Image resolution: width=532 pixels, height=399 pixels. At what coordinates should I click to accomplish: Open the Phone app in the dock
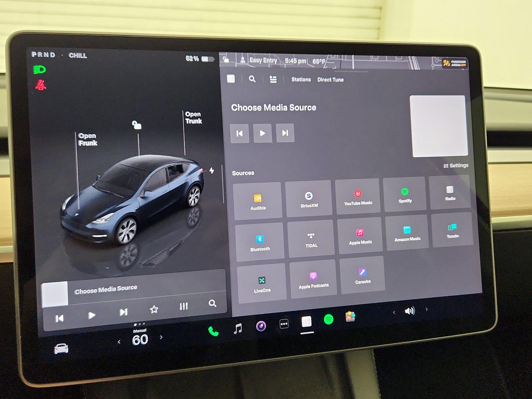coord(213,330)
